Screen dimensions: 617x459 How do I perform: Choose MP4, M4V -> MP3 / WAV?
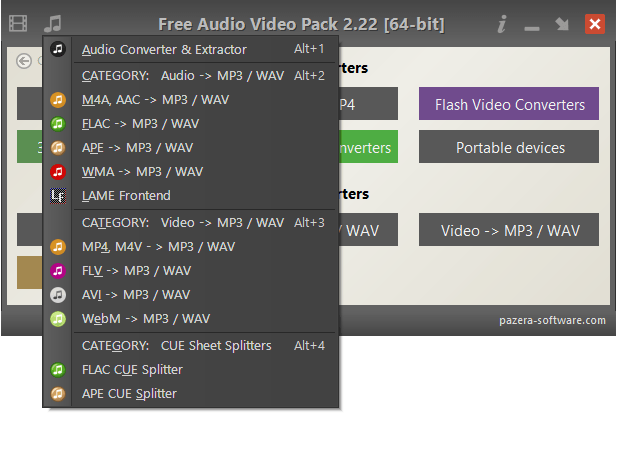[190, 247]
